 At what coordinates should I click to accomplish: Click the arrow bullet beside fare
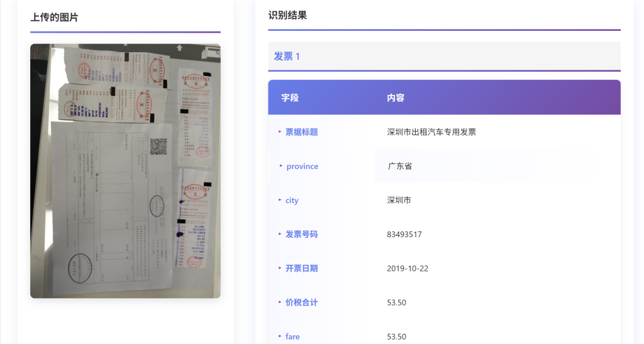coord(280,336)
